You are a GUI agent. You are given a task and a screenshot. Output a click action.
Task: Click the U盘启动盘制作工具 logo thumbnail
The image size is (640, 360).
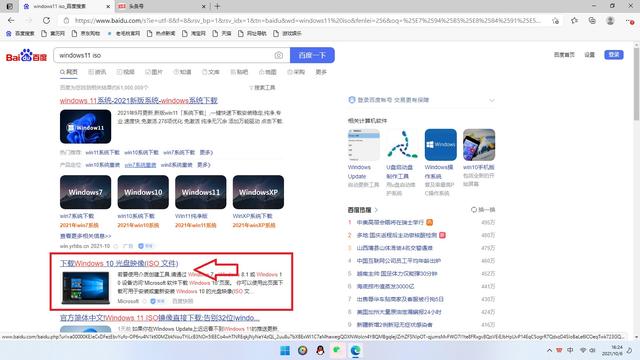pyautogui.click(x=402, y=145)
